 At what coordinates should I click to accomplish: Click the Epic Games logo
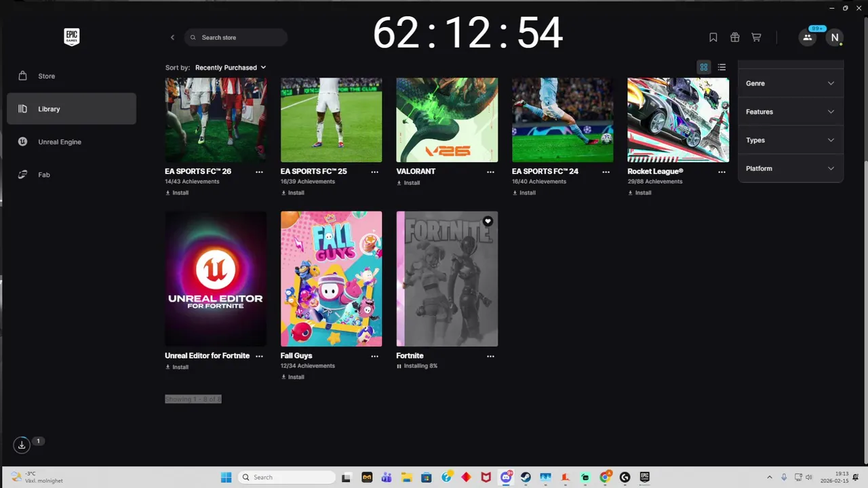tap(72, 37)
